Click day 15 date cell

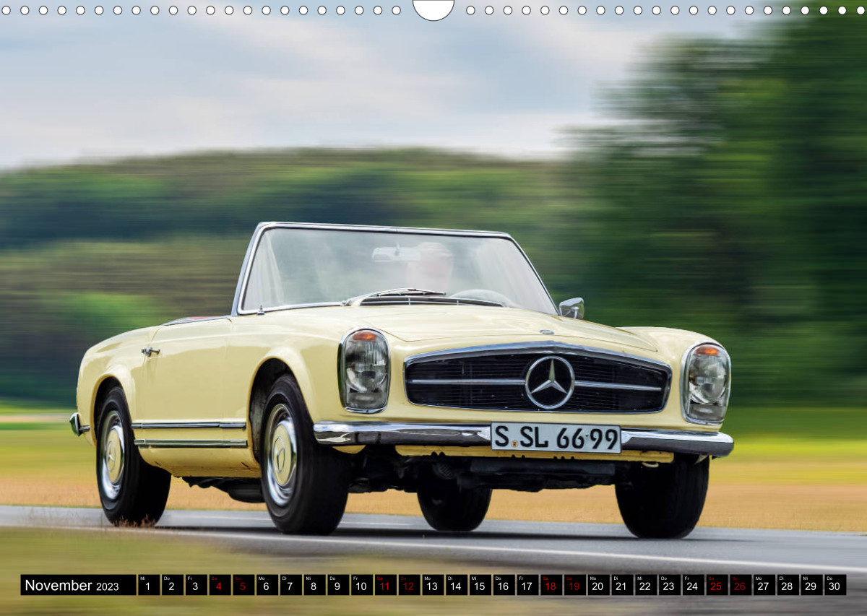click(x=480, y=585)
